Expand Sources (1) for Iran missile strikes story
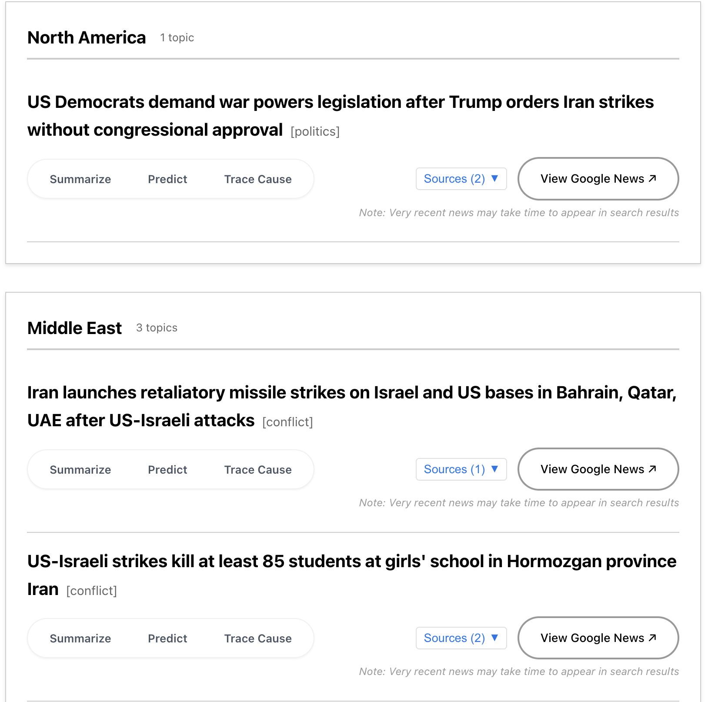The image size is (728, 702). pos(461,469)
